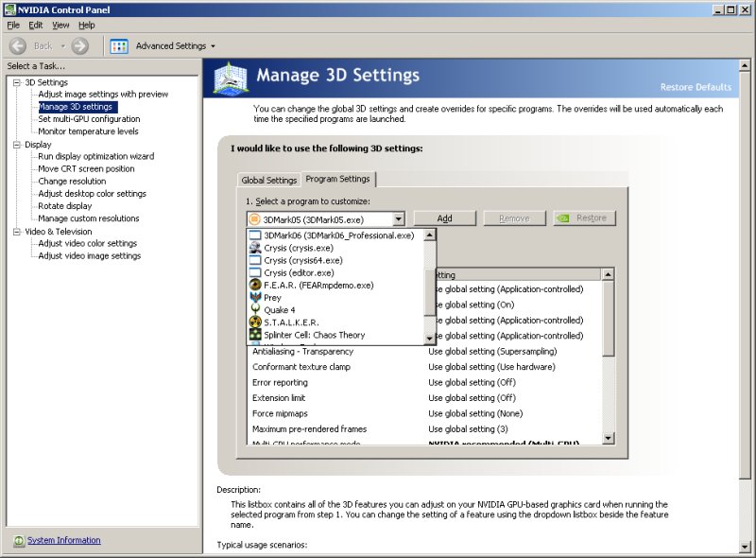756x558 pixels.
Task: Click the program dropdown list scroll-down arrow
Action: click(x=429, y=339)
